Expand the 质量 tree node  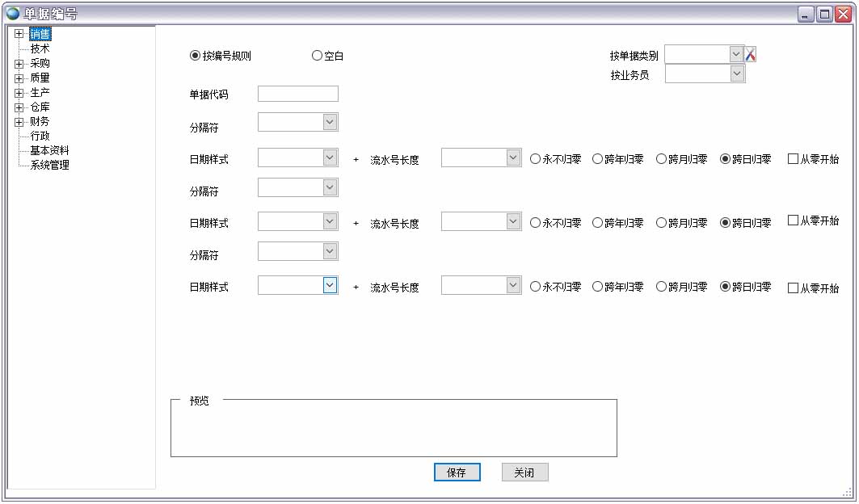[x=18, y=78]
